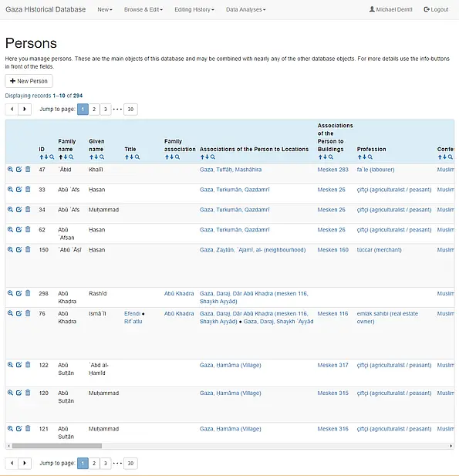This screenshot has width=459, height=476.
Task: Log out of the database
Action: pos(436,9)
